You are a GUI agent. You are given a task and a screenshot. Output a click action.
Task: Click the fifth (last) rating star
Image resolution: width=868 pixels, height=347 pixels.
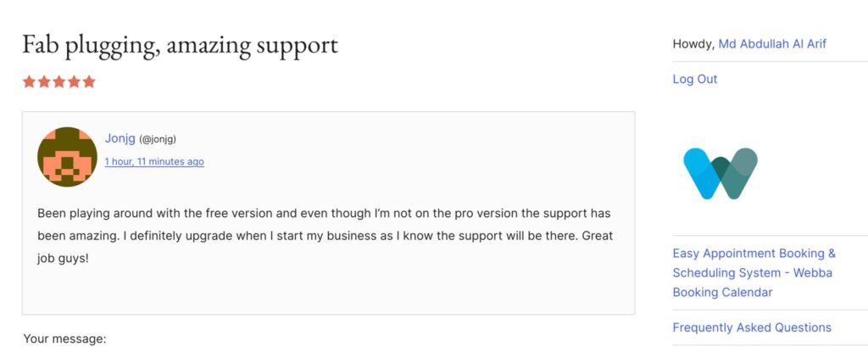pyautogui.click(x=89, y=82)
